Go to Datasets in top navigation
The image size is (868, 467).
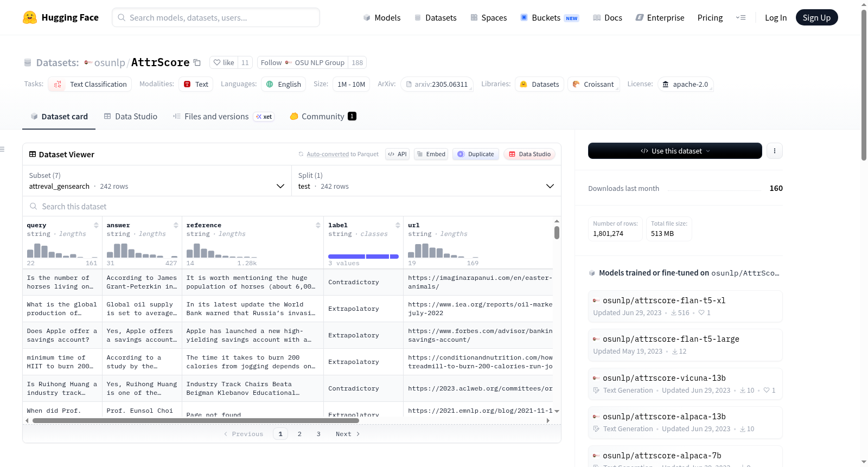click(436, 17)
